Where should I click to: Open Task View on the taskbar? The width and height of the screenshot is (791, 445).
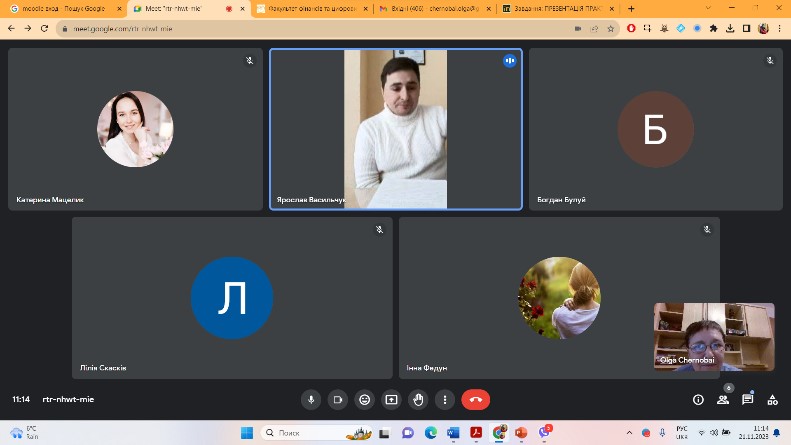pyautogui.click(x=384, y=432)
